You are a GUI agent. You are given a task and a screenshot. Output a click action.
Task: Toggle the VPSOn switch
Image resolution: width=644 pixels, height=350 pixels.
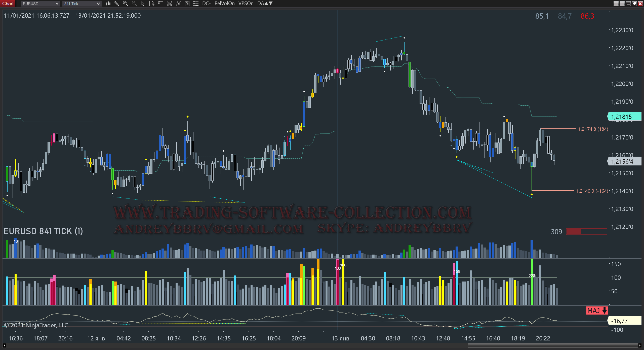click(246, 4)
